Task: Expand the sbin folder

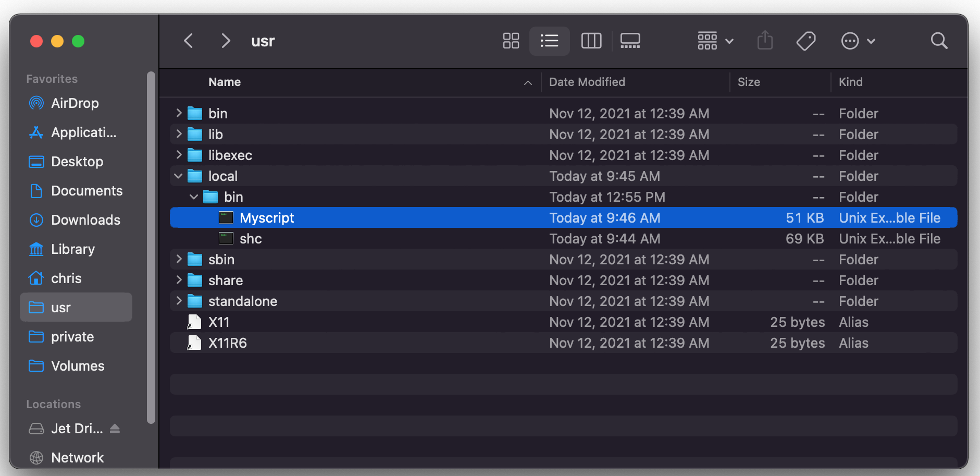Action: point(179,259)
